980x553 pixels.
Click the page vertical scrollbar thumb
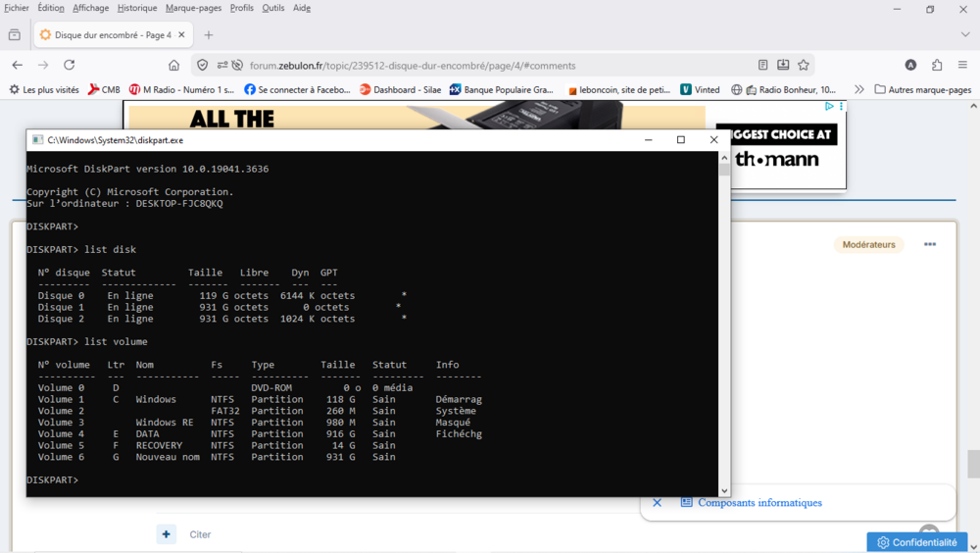973,464
